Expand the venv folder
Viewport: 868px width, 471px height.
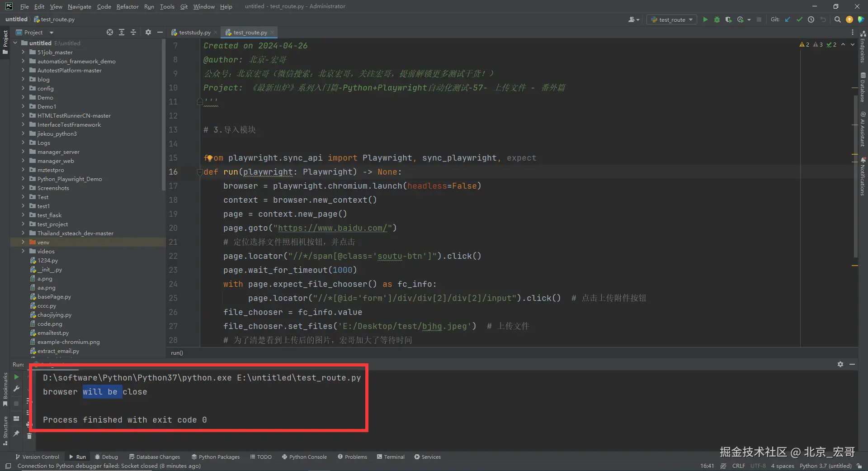click(x=23, y=242)
